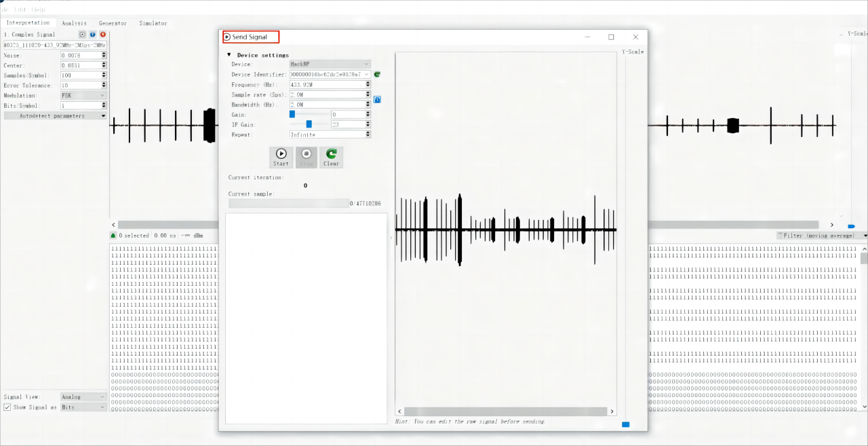Screen dimensions: 868x446
Task: Click the grayed-out Stop button
Action: click(307, 157)
